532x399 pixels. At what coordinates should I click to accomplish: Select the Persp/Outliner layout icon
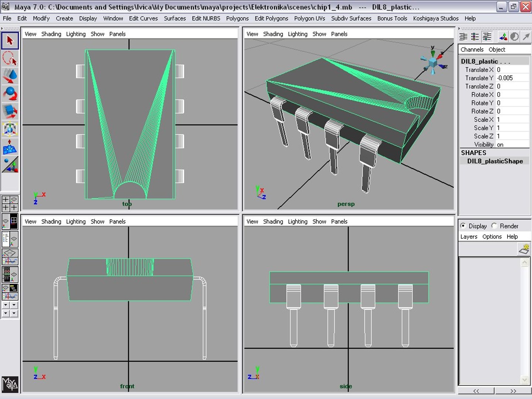coord(10,239)
